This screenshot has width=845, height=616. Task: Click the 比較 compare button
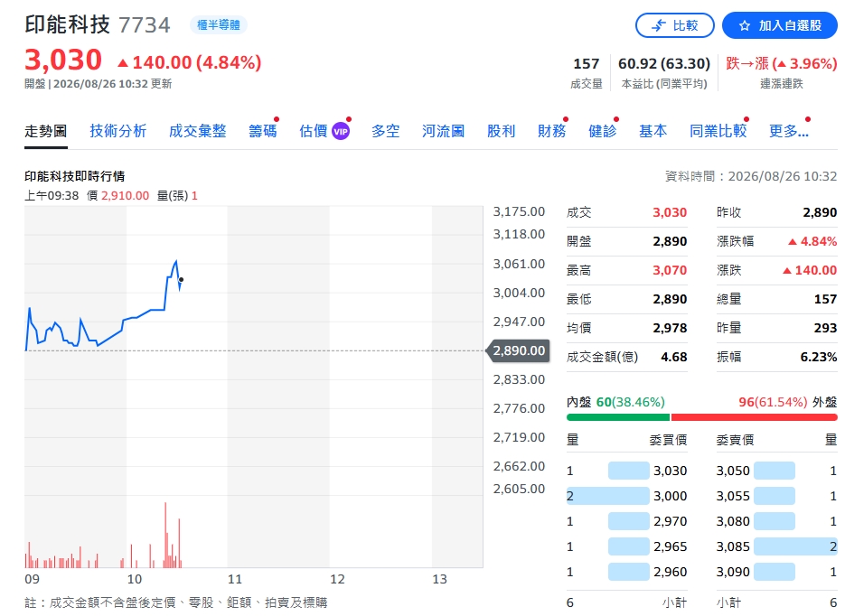click(x=675, y=25)
